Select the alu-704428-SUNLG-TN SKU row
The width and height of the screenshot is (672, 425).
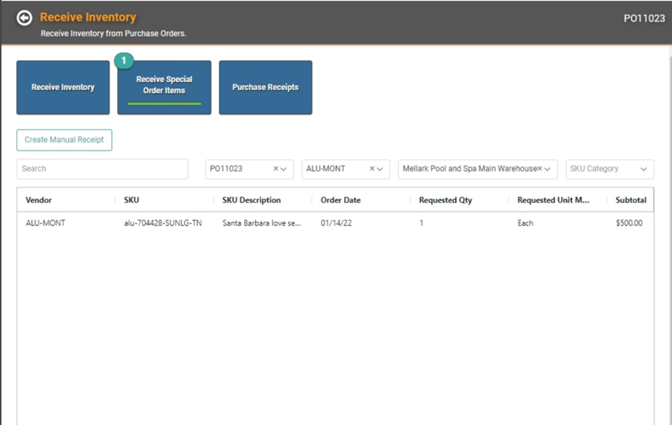pos(162,223)
